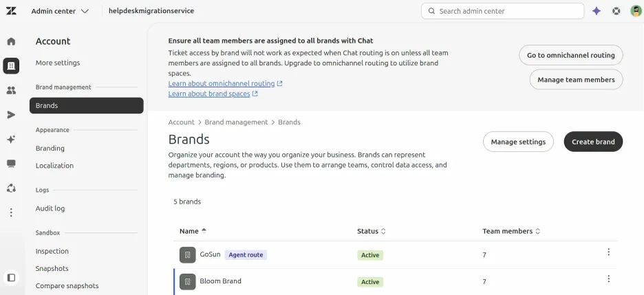
Task: Open the GoSun row options menu
Action: click(x=609, y=252)
